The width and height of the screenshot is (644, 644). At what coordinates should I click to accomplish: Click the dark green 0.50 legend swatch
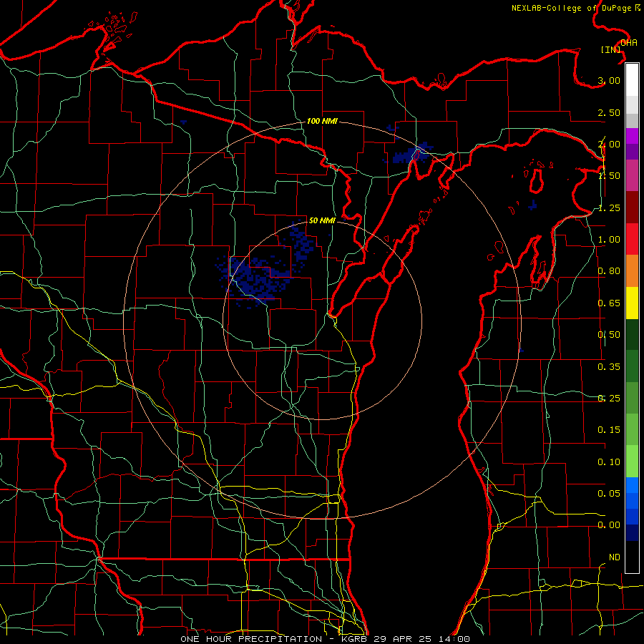tap(632, 334)
